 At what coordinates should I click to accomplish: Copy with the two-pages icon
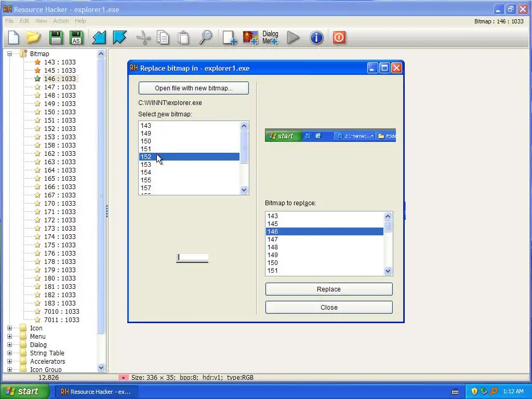(x=163, y=37)
